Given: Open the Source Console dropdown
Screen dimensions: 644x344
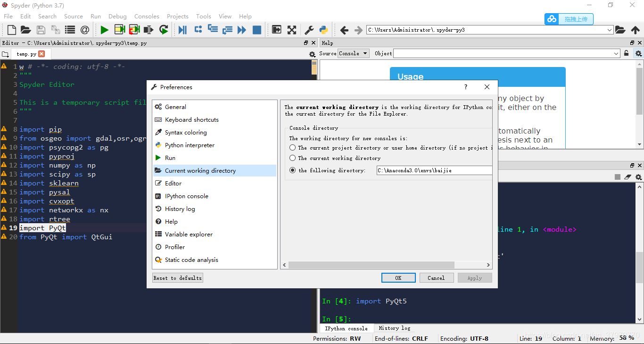Looking at the screenshot, I should pos(354,53).
